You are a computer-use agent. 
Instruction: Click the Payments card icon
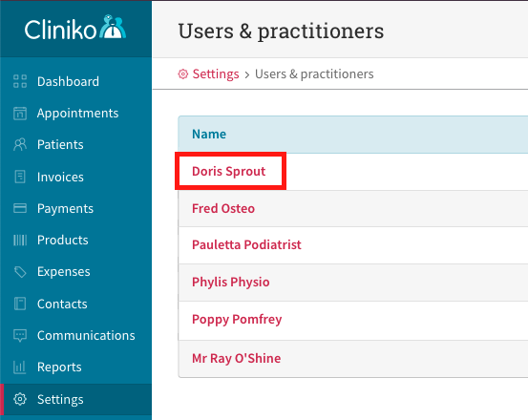click(20, 208)
